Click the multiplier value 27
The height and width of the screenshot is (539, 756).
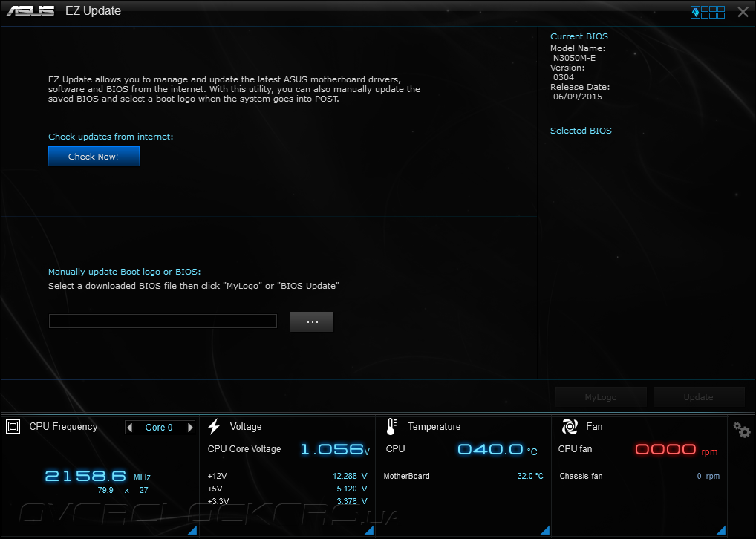point(143,490)
